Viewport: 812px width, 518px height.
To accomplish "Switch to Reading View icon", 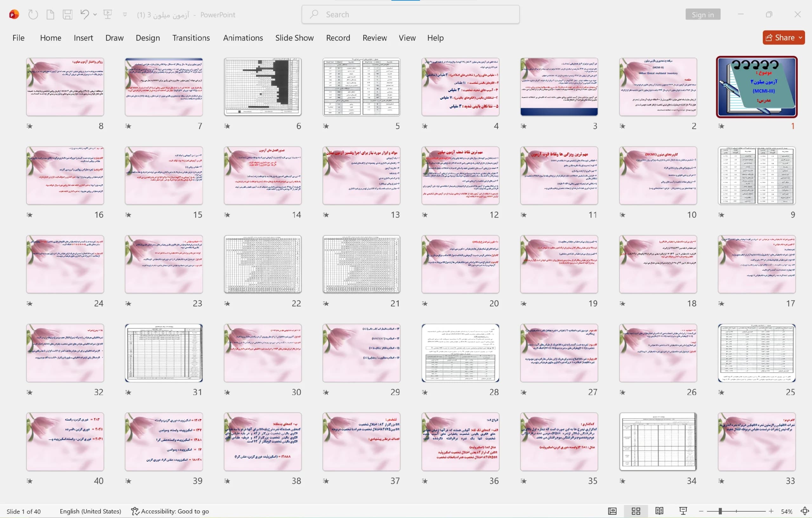I will [659, 511].
